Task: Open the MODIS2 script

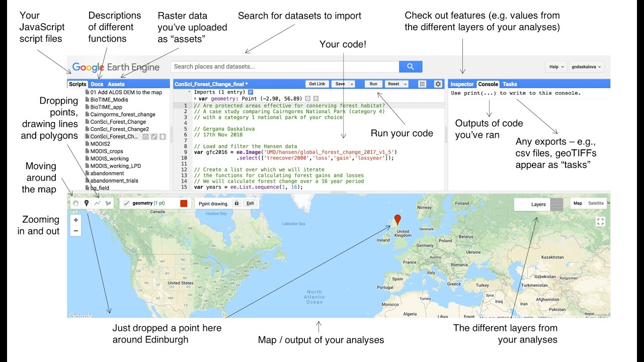Action: pos(98,144)
